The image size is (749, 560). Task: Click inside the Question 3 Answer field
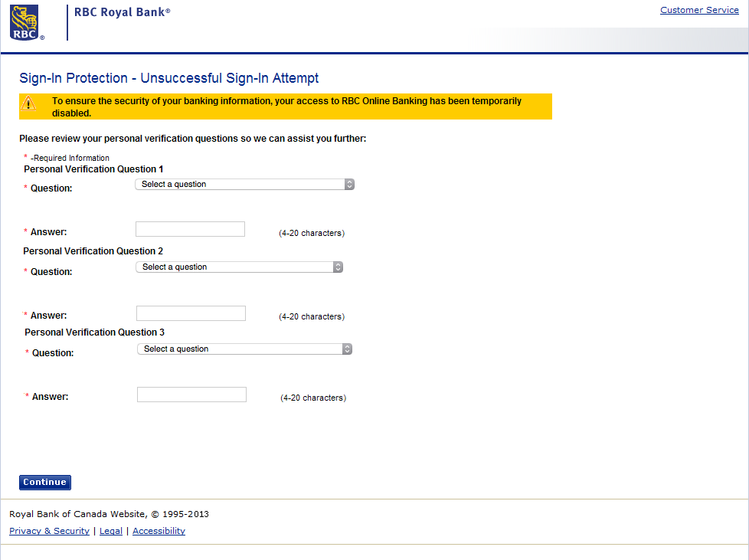[x=191, y=394]
